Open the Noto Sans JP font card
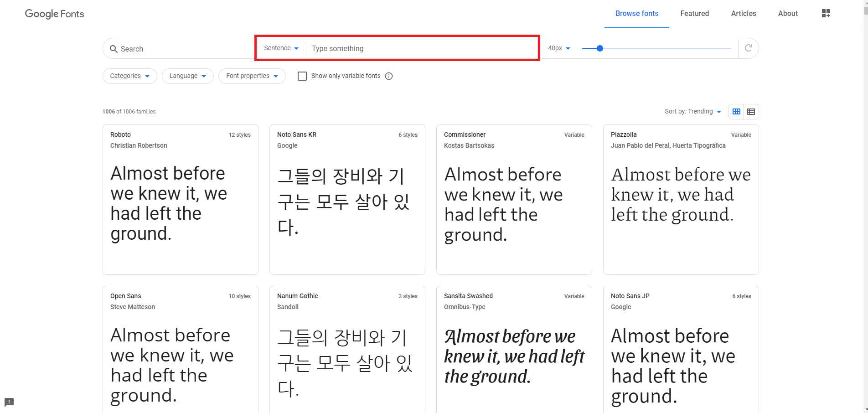868x413 pixels. pos(681,350)
